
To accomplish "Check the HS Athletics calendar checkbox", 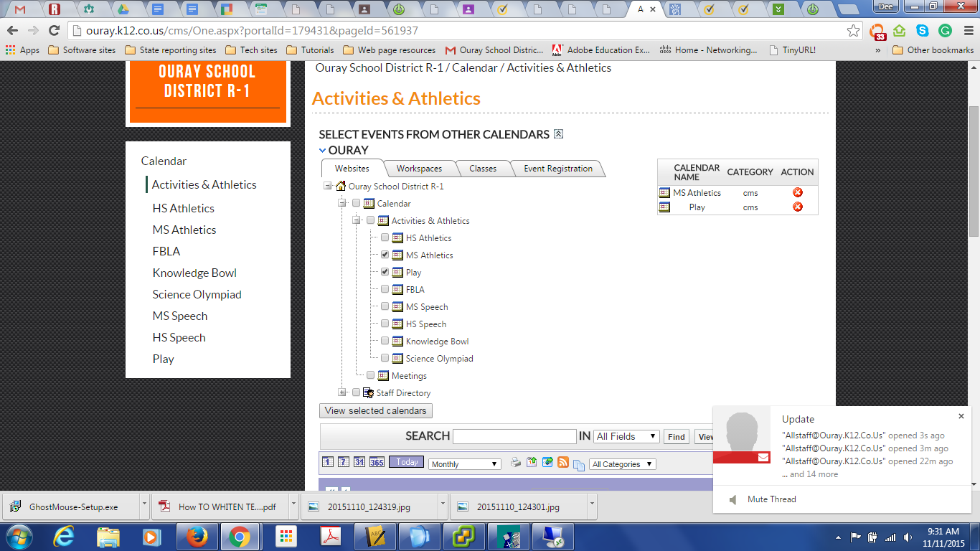I will 385,237.
